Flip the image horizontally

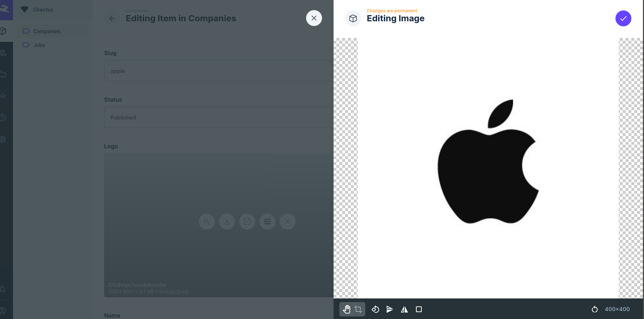pos(404,309)
